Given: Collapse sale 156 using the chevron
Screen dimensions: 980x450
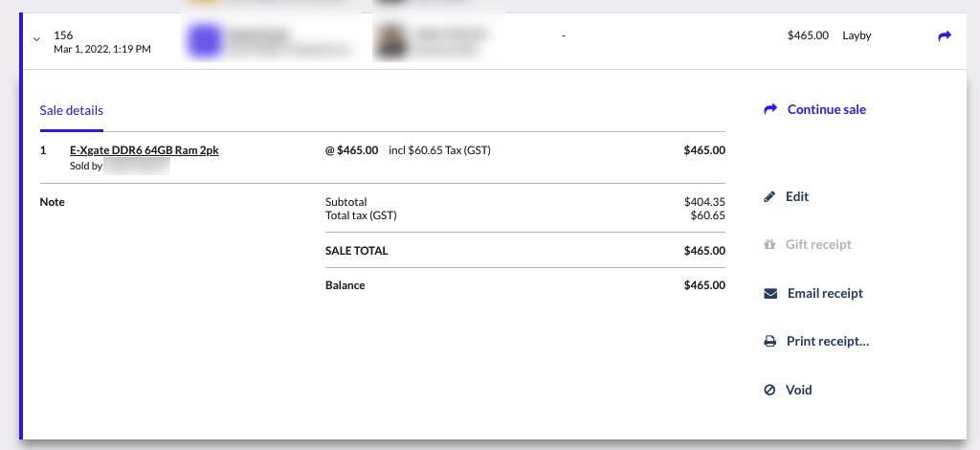Looking at the screenshot, I should click(x=36, y=40).
